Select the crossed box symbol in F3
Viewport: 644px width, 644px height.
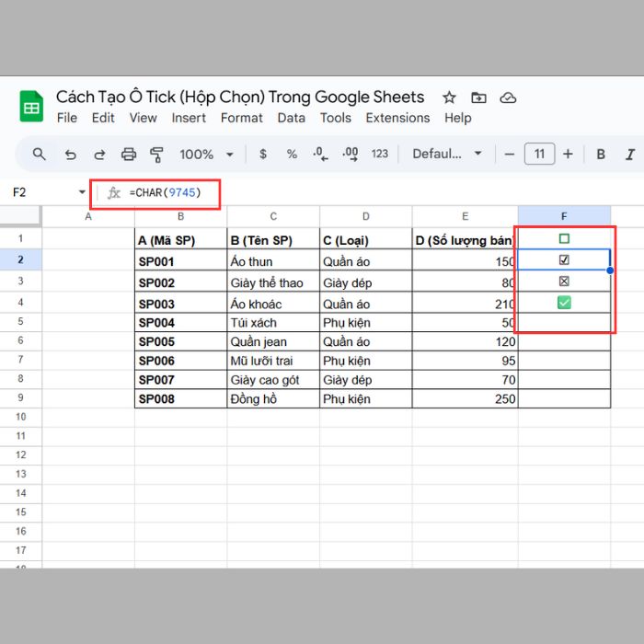pyautogui.click(x=564, y=282)
